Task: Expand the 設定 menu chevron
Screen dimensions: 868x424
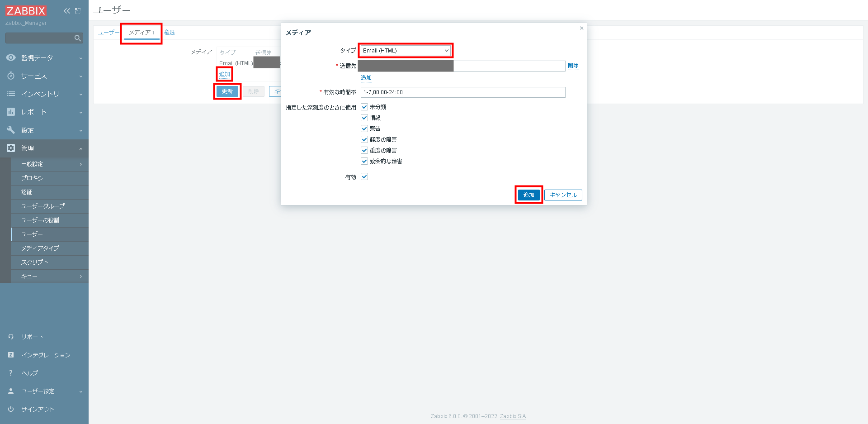Action: [81, 130]
